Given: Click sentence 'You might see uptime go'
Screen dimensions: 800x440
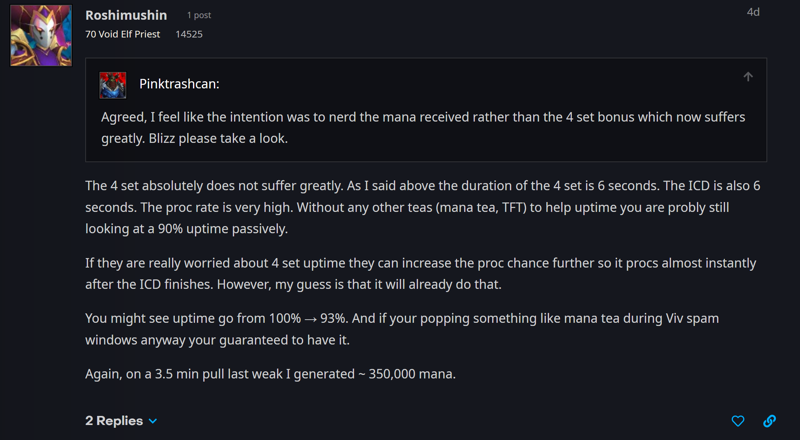Looking at the screenshot, I should pos(216,319).
